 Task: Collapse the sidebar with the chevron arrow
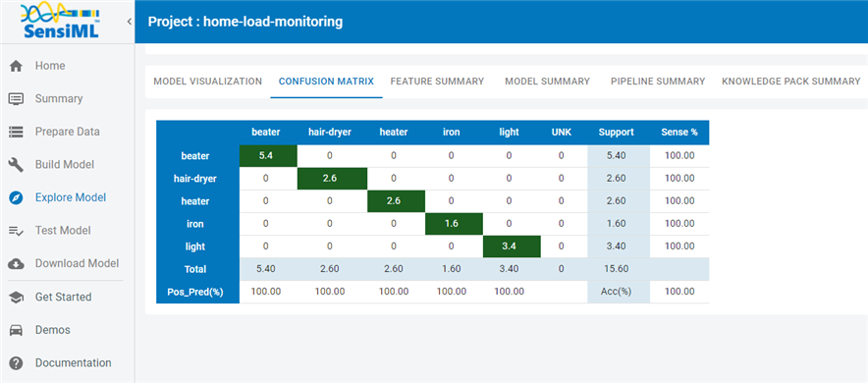[x=129, y=22]
